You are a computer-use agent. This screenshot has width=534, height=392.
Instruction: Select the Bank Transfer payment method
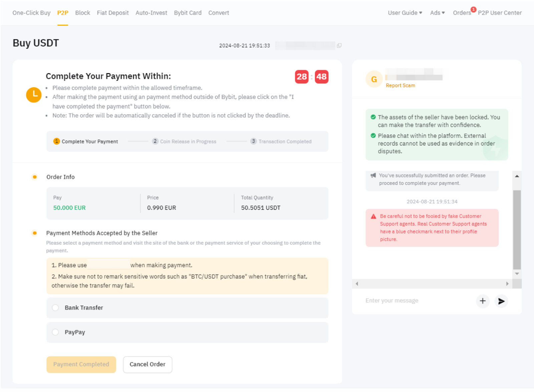pos(55,308)
